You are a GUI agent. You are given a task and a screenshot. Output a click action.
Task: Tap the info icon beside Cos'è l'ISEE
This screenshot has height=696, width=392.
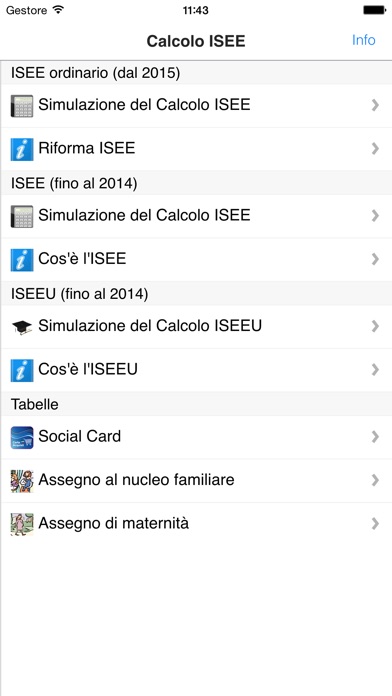(x=22, y=260)
